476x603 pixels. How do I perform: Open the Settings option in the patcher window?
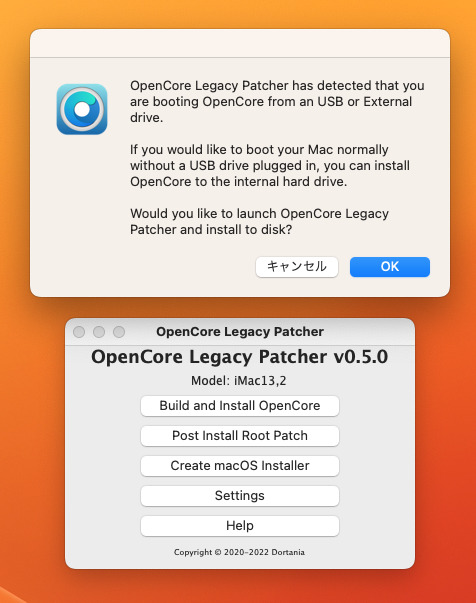click(240, 496)
